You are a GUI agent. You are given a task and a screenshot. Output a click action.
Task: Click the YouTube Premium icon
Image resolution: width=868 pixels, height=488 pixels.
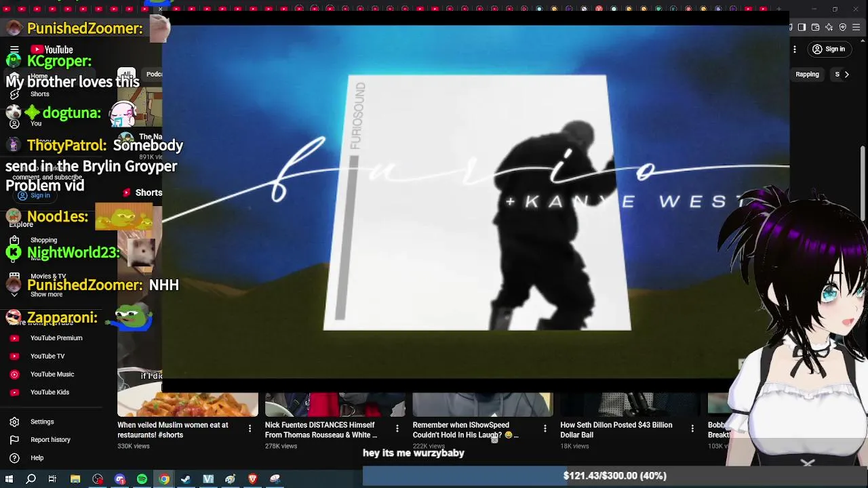(14, 338)
